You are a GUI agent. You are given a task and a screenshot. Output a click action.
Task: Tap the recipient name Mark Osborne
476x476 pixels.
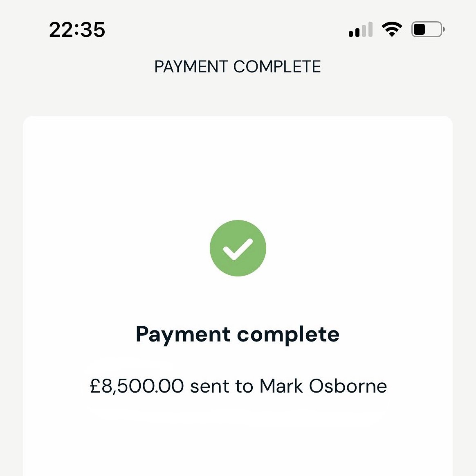(x=323, y=386)
